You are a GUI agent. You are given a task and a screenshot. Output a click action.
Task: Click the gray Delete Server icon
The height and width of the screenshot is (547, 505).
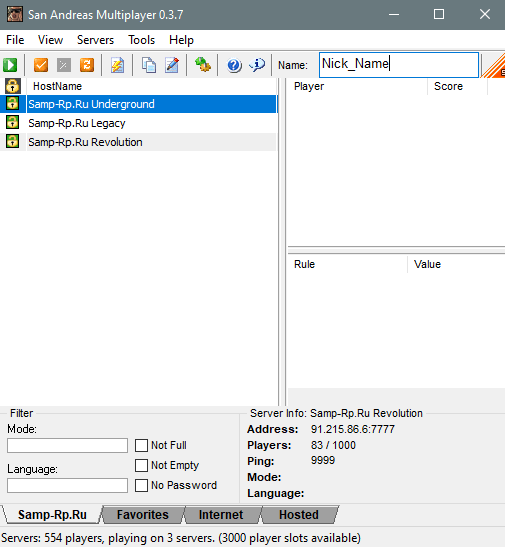[64, 65]
